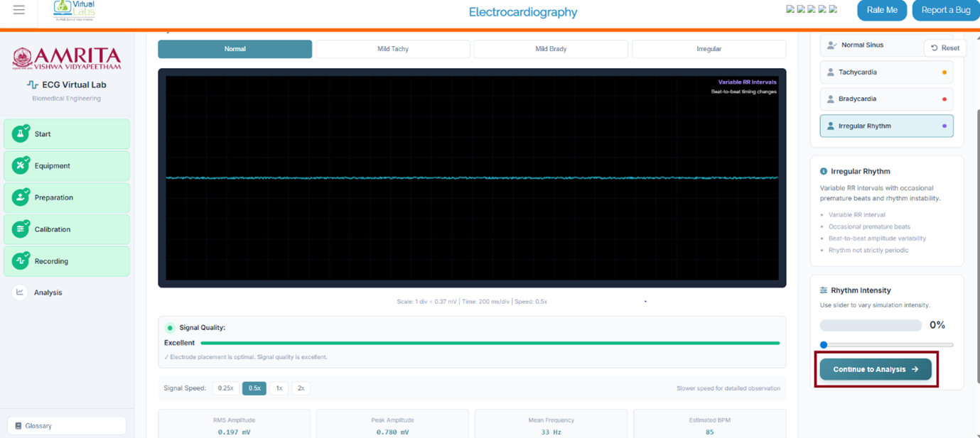The width and height of the screenshot is (980, 438).
Task: Click the Rhythm Intensity slider handle
Action: [824, 345]
